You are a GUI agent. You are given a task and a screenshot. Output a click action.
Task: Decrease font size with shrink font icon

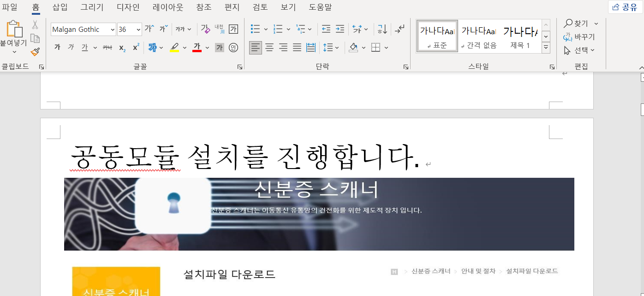click(x=164, y=29)
